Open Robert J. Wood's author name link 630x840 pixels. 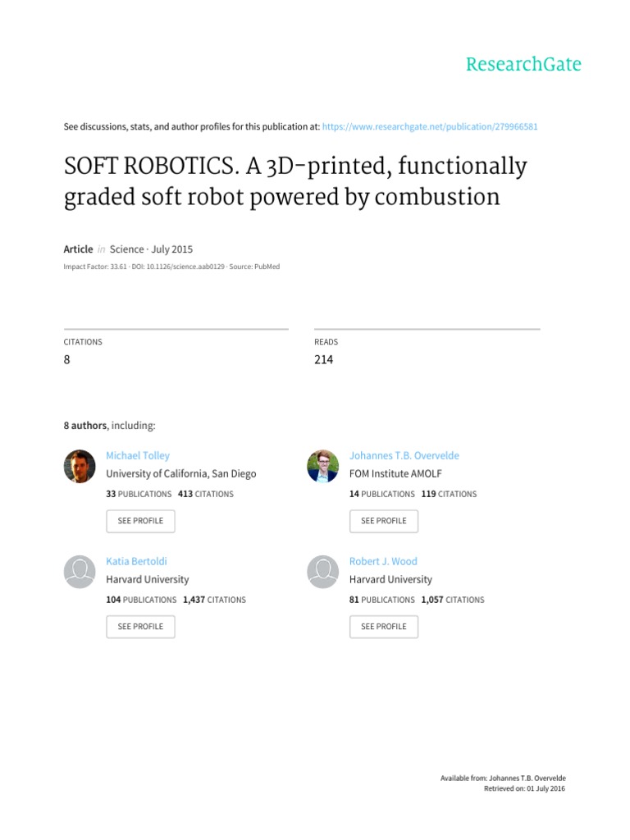[383, 561]
